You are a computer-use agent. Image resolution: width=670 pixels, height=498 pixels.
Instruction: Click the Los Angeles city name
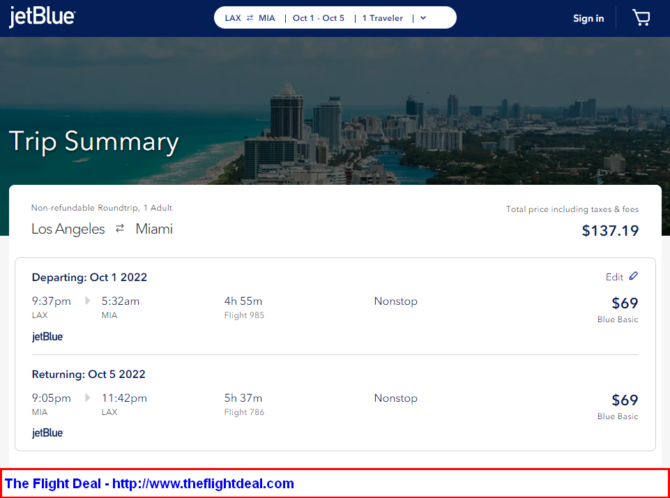68,230
